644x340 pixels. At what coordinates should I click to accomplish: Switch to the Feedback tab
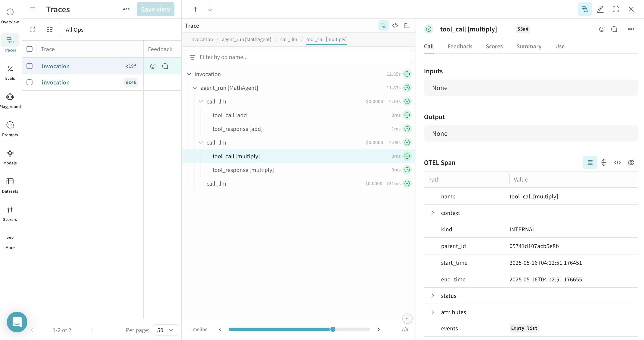click(459, 46)
